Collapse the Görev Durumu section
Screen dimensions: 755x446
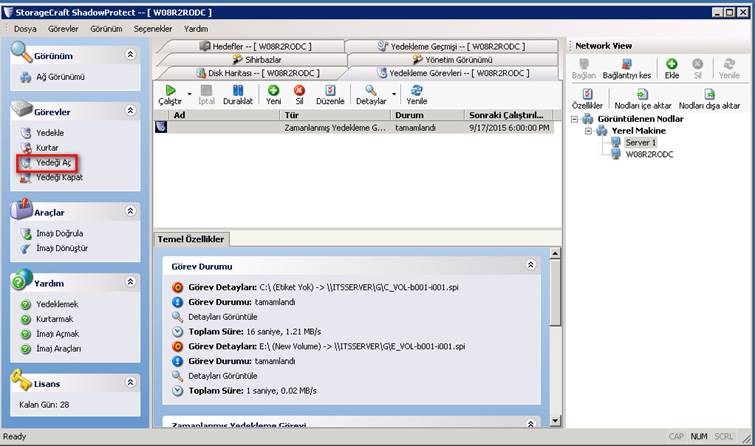(531, 265)
